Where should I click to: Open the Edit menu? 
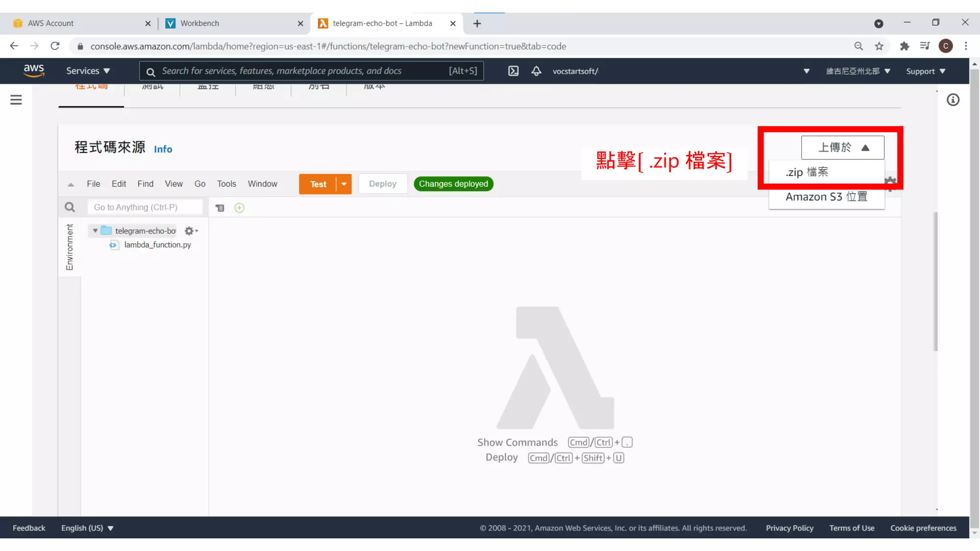[119, 184]
